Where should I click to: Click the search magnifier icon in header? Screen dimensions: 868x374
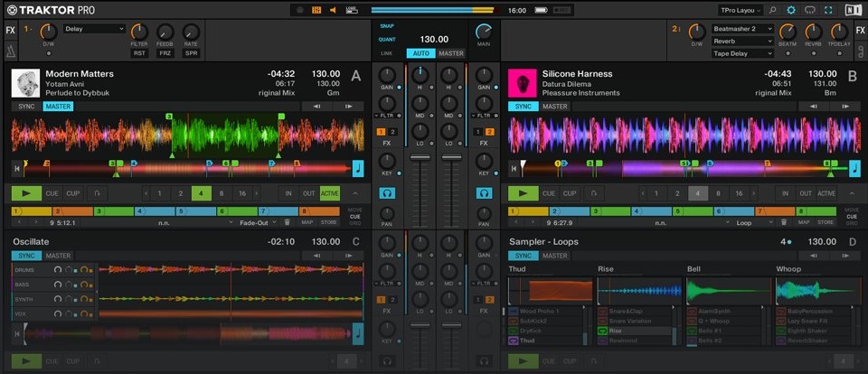point(773,10)
